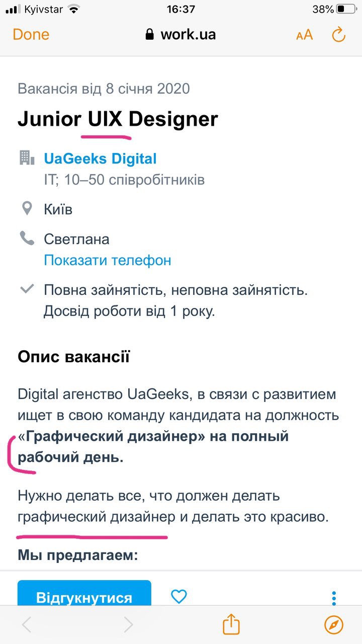Viewport: 362px width, 644px height.
Task: Tap the checkmark icon by employment type
Action: point(26,289)
